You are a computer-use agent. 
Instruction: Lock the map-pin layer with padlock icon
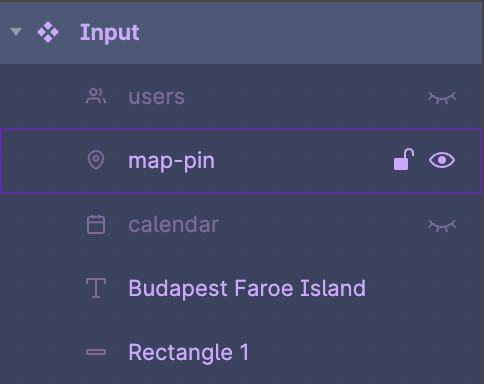point(404,160)
